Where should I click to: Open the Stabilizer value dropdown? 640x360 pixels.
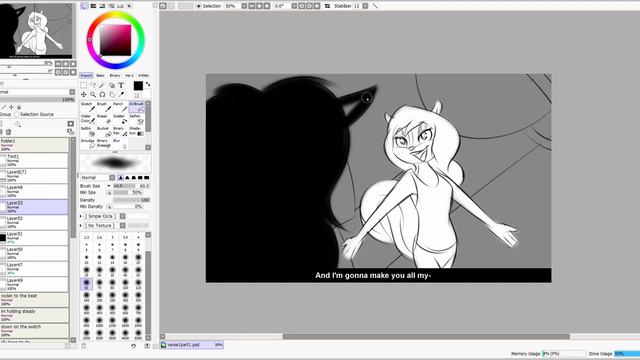pos(365,6)
